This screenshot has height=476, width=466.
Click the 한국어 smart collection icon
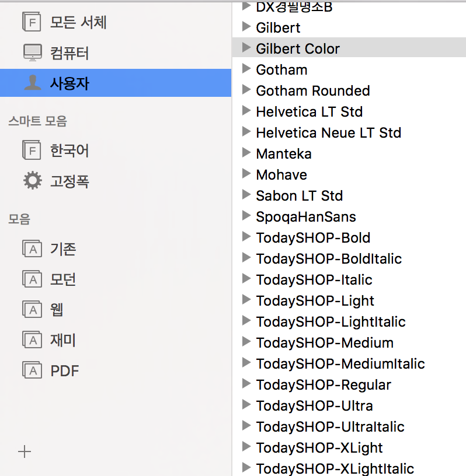(x=32, y=150)
